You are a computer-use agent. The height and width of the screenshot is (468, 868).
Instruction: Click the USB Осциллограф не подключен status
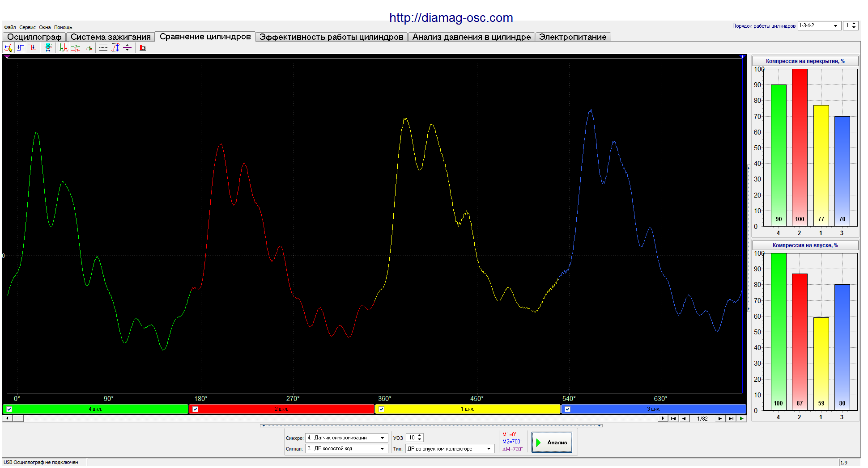point(41,462)
